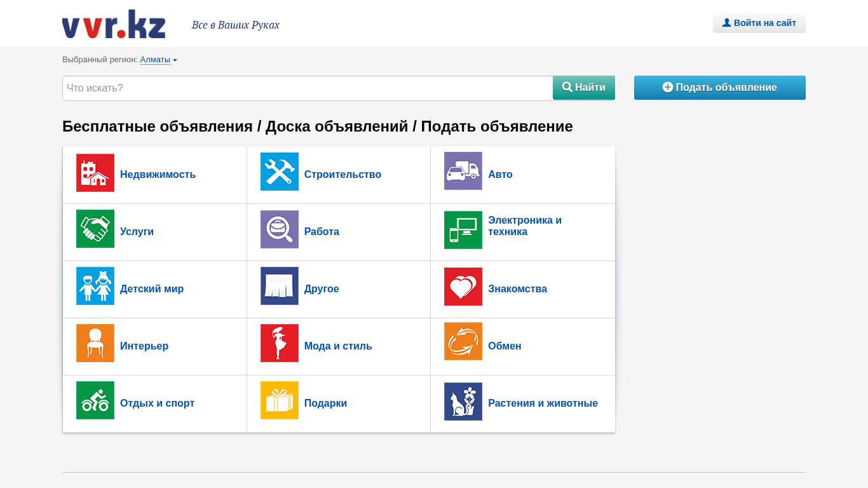The width and height of the screenshot is (868, 488).
Task: Open the Мода и стиль link
Action: pyautogui.click(x=338, y=346)
